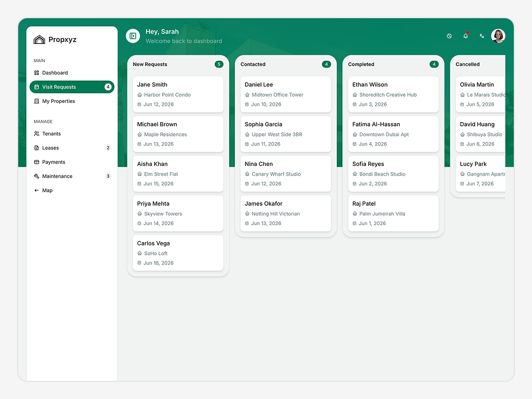This screenshot has width=532, height=399.
Task: Click the Completed column header
Action: 361,64
